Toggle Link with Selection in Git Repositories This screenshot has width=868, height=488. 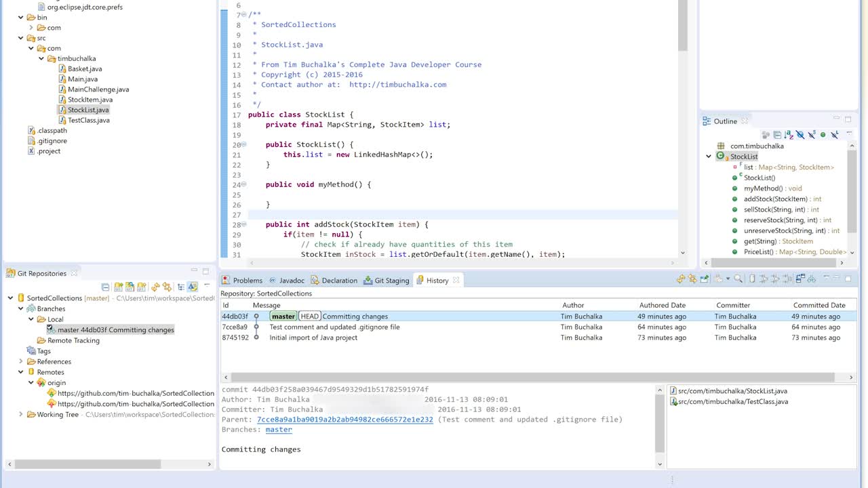click(x=167, y=287)
